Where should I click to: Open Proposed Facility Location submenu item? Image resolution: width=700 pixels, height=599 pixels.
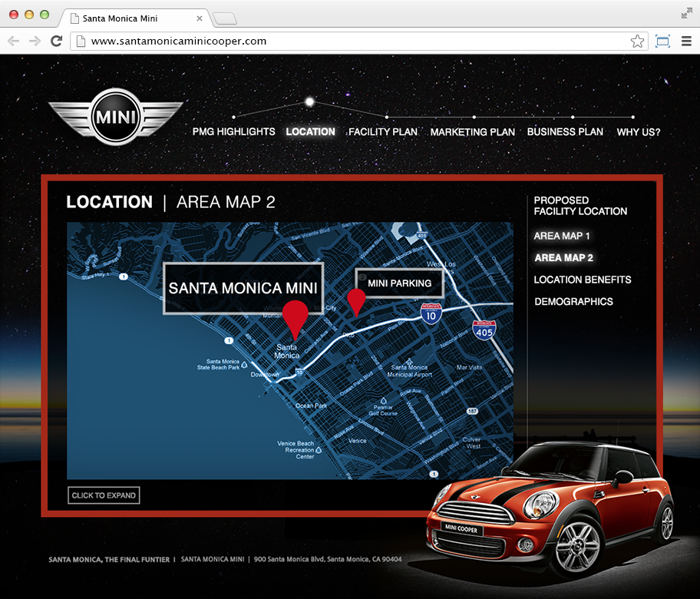coord(580,206)
